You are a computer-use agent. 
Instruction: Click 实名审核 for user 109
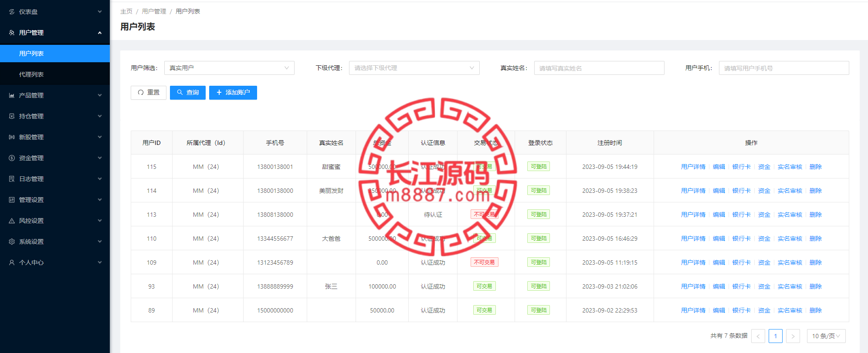pos(790,262)
